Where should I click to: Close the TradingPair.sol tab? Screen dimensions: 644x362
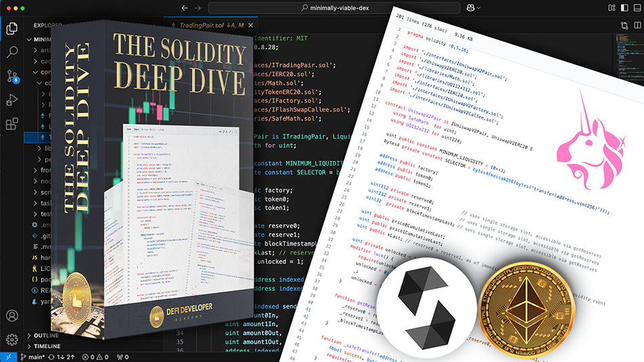pyautogui.click(x=251, y=26)
